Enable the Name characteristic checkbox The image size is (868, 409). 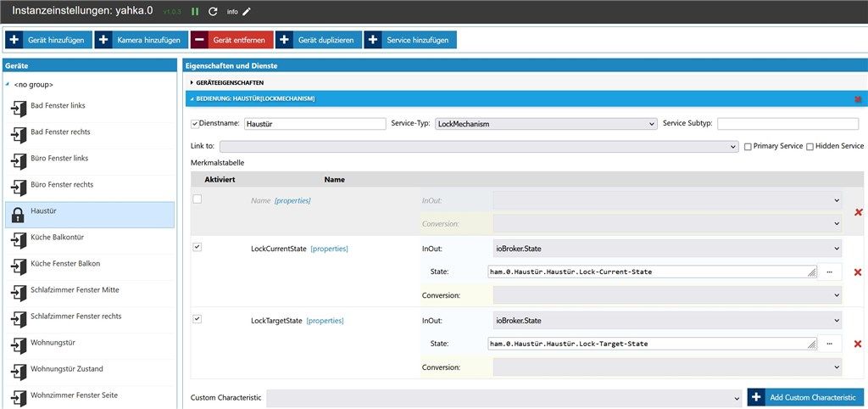click(197, 199)
